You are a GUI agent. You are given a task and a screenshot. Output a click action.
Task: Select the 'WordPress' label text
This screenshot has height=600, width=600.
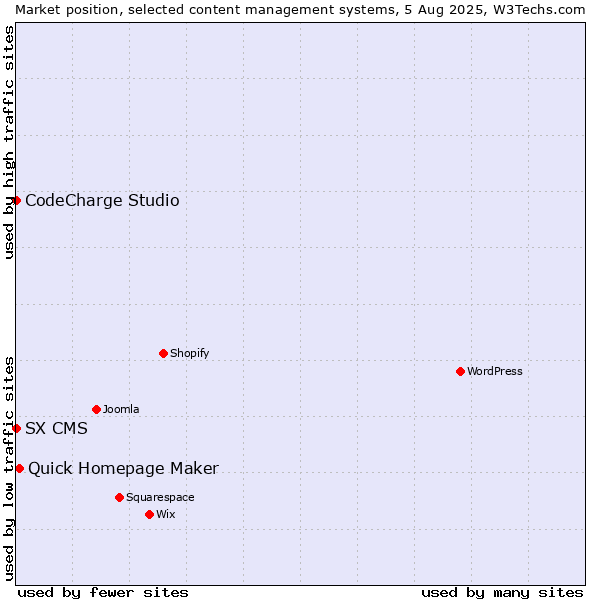(494, 371)
